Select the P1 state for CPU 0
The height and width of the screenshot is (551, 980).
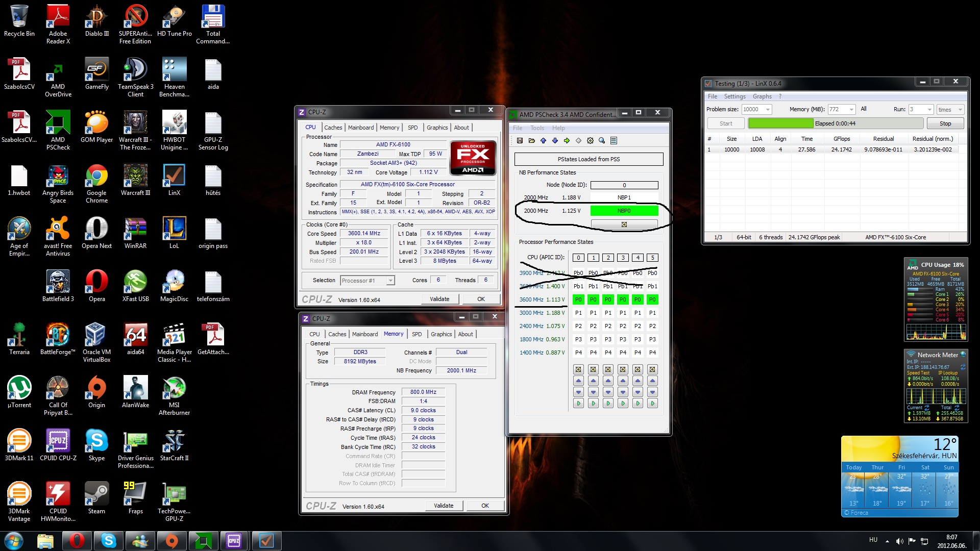point(578,313)
